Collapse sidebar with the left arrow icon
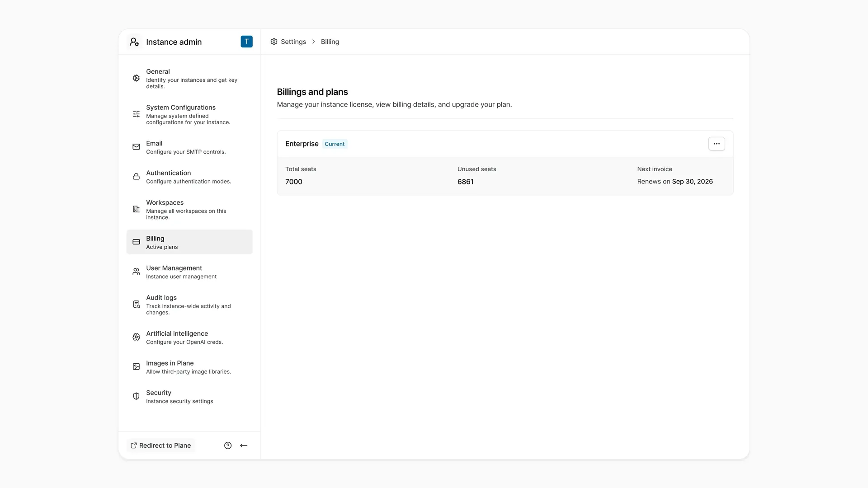Image resolution: width=868 pixels, height=488 pixels. coord(244,446)
